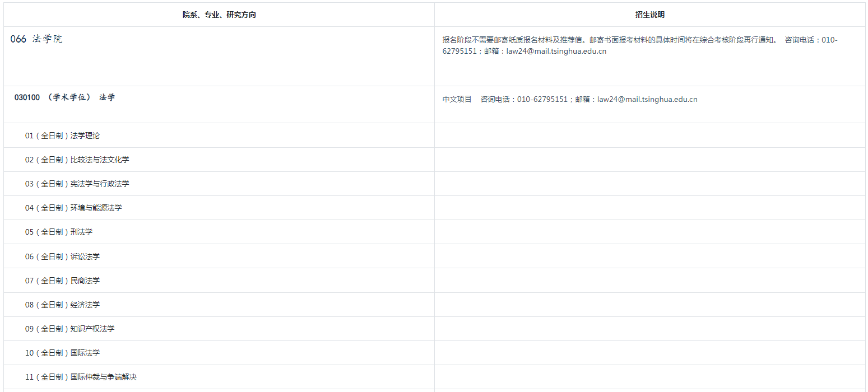868x392 pixels.
Task: Click the 中文项目 label text
Action: click(457, 100)
